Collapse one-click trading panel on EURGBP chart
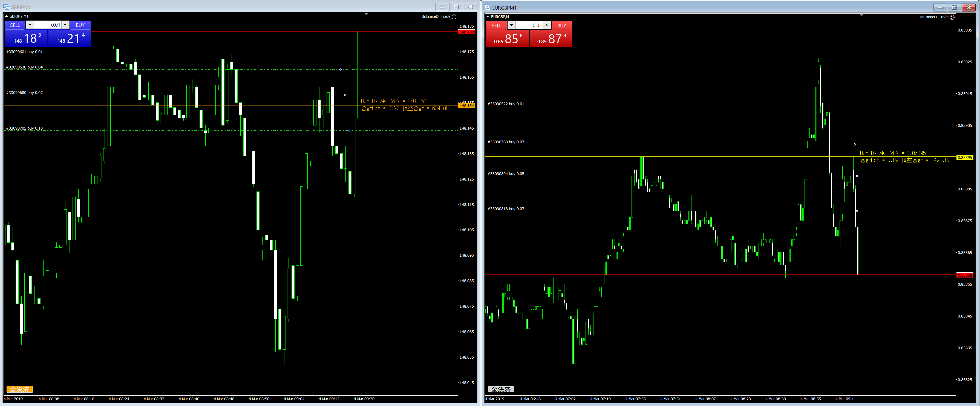980x406 pixels. coord(488,17)
